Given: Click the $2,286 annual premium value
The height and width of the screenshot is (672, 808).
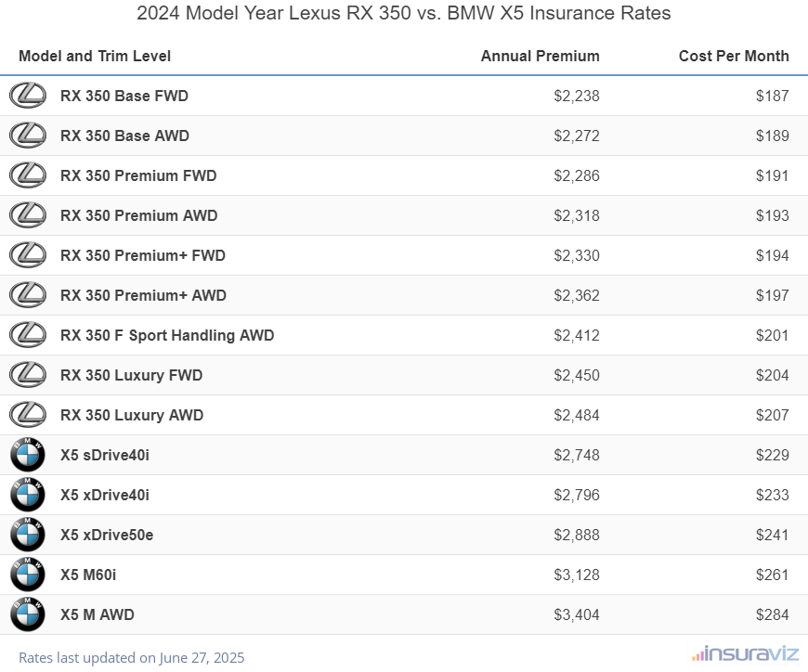Looking at the screenshot, I should click(x=577, y=175).
